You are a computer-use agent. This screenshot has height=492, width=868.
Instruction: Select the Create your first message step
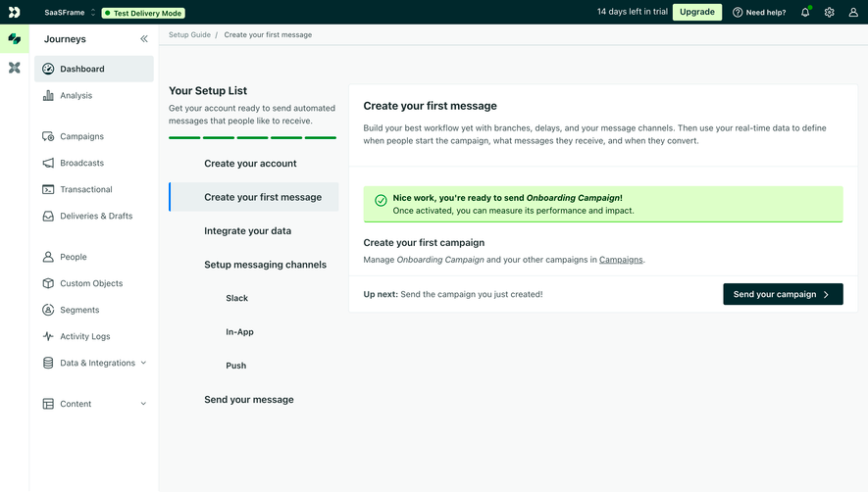tap(254, 197)
